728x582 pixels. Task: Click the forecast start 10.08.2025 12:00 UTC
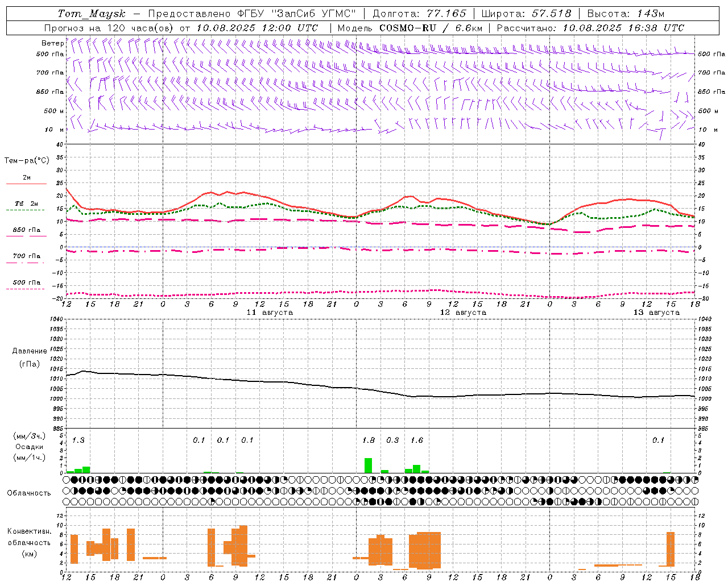click(257, 28)
